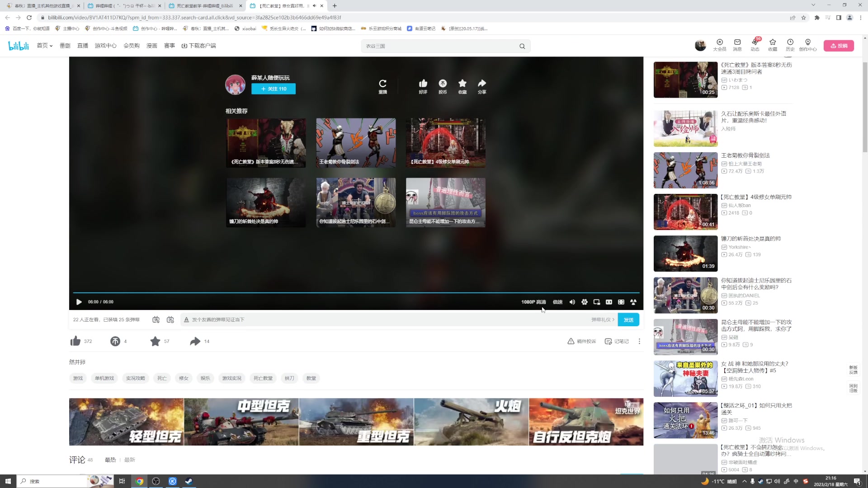Mute the player volume icon

[572, 302]
